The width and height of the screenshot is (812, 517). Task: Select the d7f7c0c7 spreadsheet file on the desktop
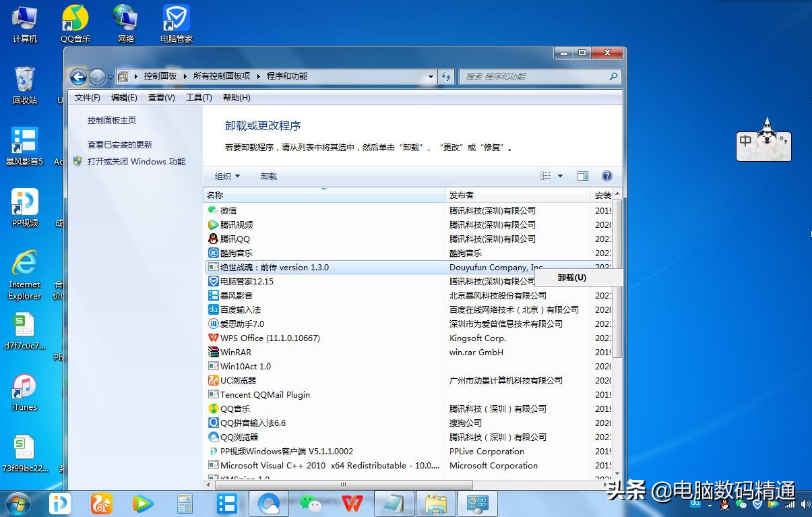25,332
